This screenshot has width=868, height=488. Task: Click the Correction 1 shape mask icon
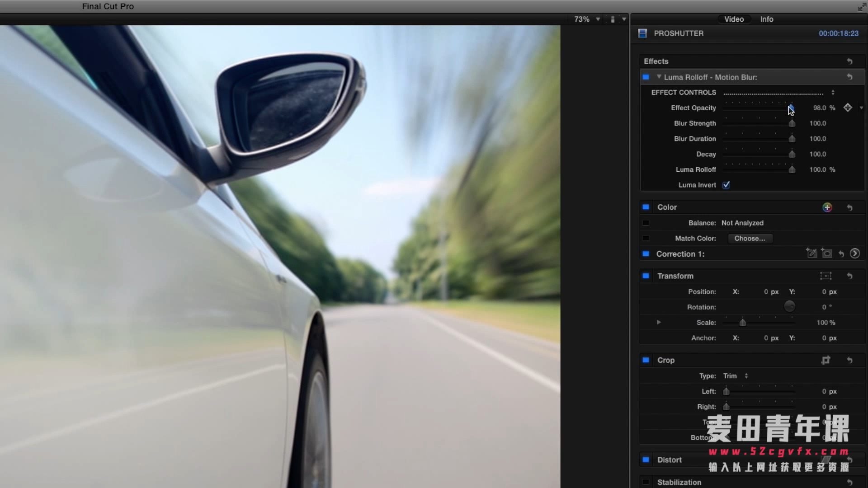(826, 253)
